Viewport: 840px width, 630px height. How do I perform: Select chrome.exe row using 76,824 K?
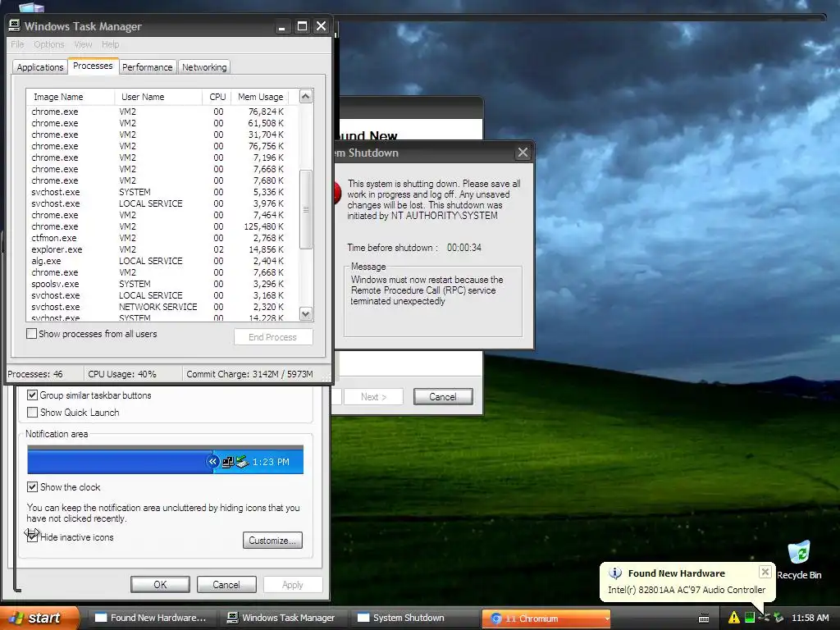click(163, 112)
